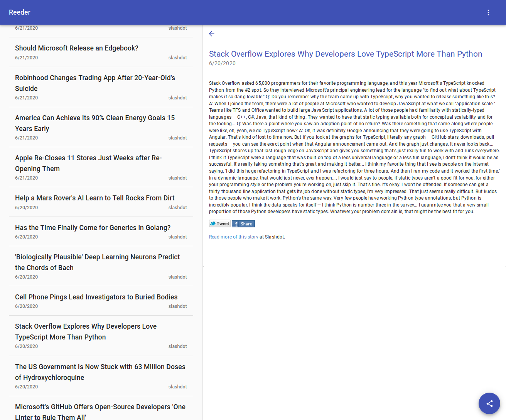Image resolution: width=506 pixels, height=420 pixels.
Task: Click slashdot source under Hydroxychloroquine article
Action: [x=177, y=387]
